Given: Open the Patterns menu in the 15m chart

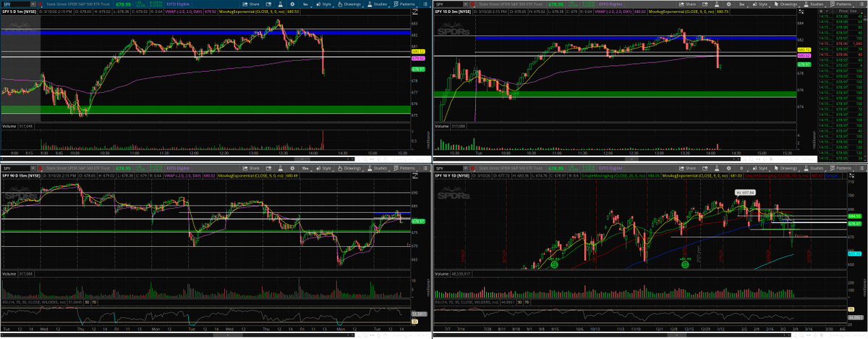Looking at the screenshot, I should 406,169.
